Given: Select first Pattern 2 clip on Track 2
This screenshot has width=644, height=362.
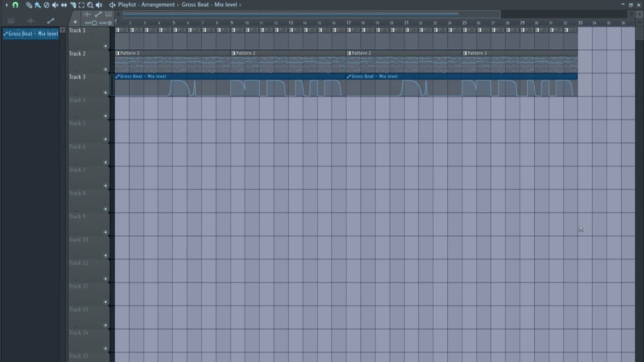Looking at the screenshot, I should (x=173, y=61).
